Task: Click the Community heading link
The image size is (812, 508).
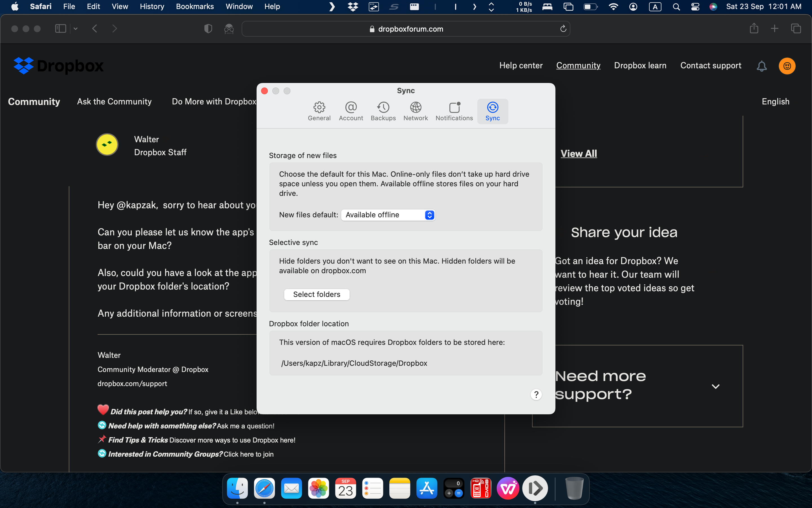Action: [x=34, y=102]
